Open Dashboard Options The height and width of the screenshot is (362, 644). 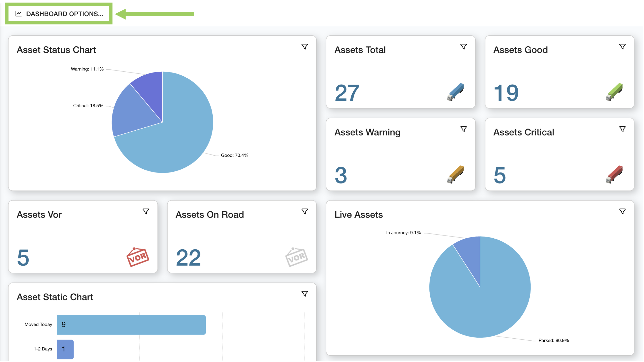point(65,14)
